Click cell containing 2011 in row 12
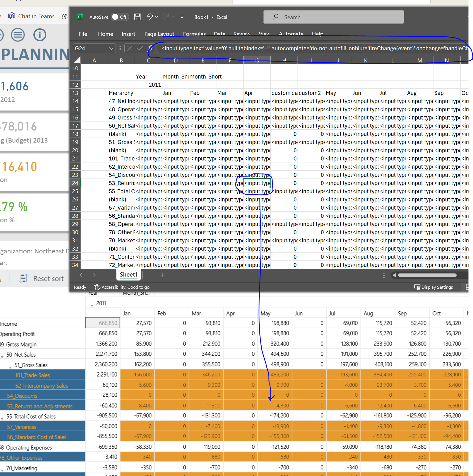 148,85
